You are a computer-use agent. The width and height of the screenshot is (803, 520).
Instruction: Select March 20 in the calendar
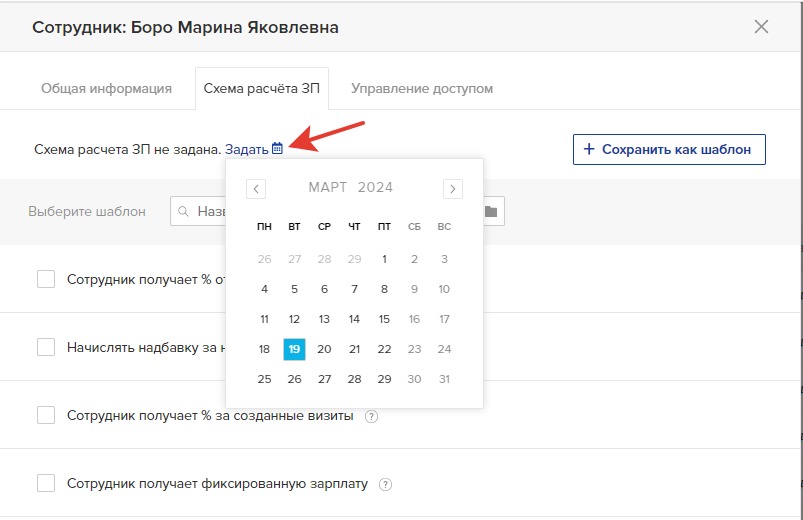[x=324, y=349]
